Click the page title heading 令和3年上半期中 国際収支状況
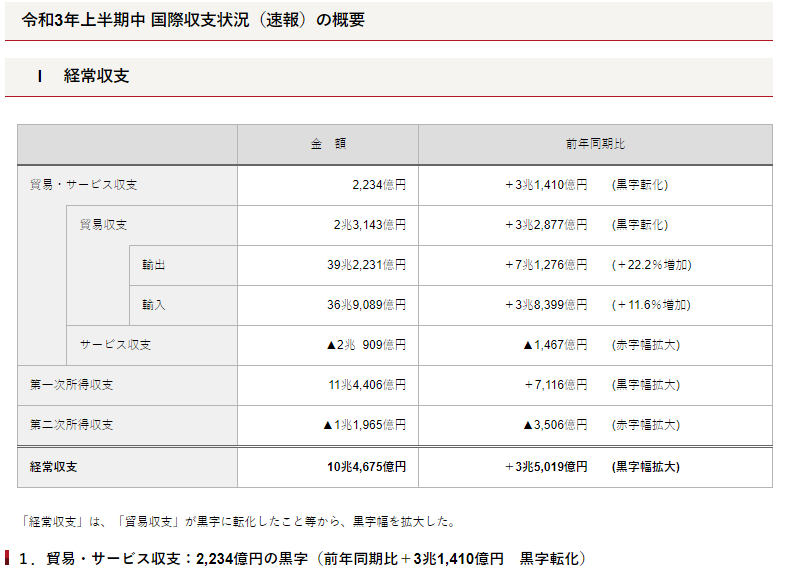The width and height of the screenshot is (802, 583). [x=193, y=20]
